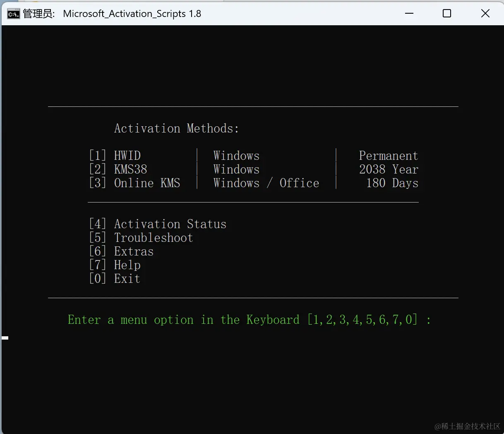Screen dimensions: 504x434
Task: Click the 'Permanent' value text
Action: 389,156
